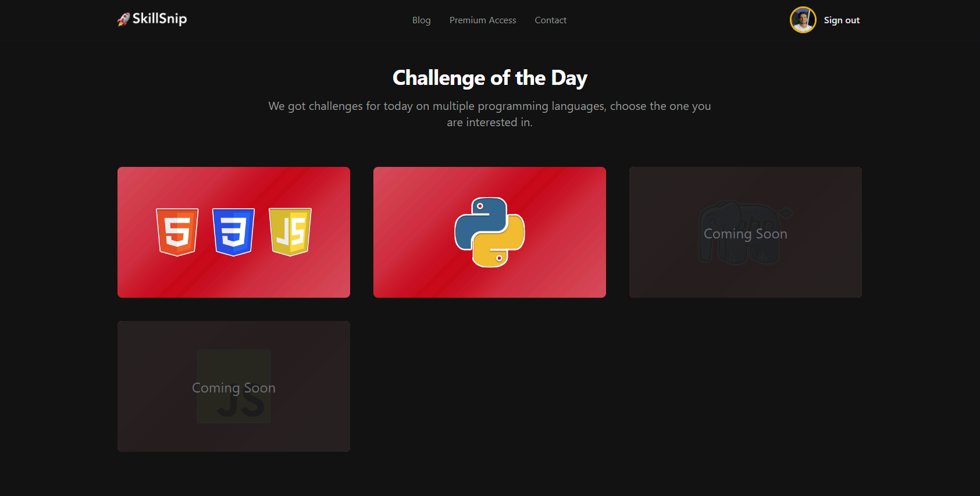Screen dimensions: 980x496
Task: Open the Python challenge logo
Action: [490, 232]
